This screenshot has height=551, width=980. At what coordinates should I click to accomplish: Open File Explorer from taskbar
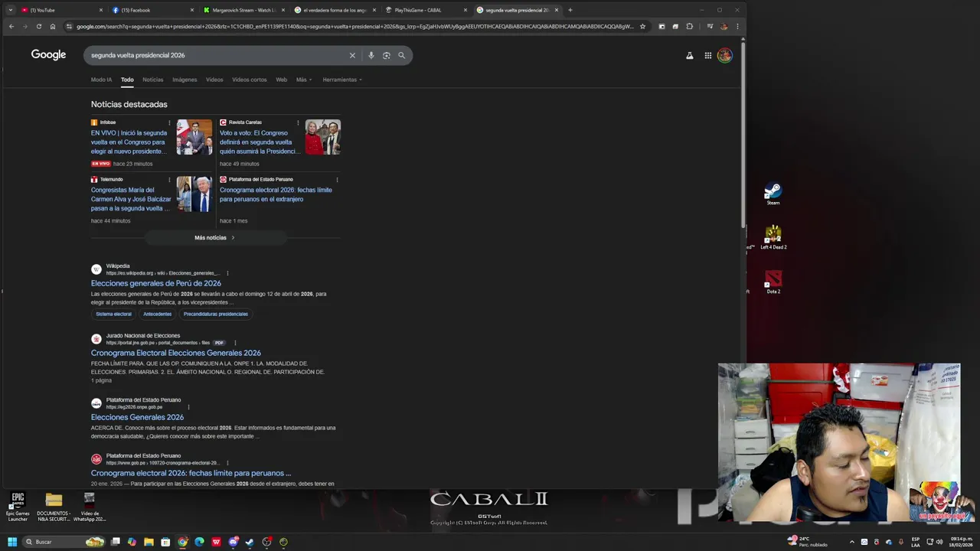(x=149, y=542)
